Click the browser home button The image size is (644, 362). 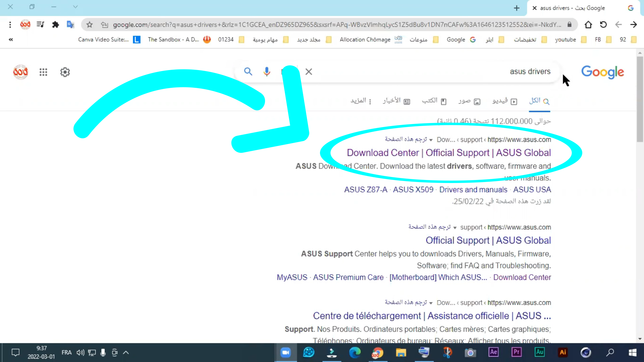tap(588, 24)
